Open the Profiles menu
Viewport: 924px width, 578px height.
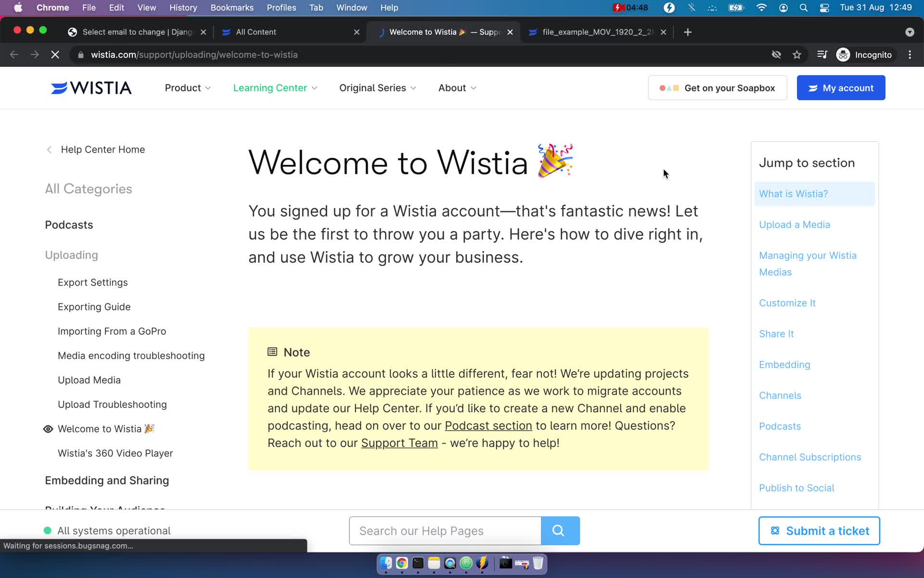[x=281, y=8]
